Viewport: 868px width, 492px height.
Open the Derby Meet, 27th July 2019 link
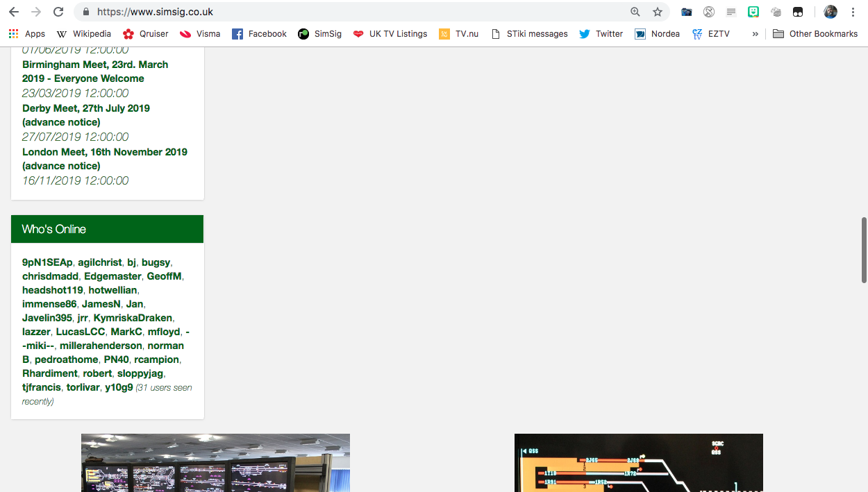(86, 115)
